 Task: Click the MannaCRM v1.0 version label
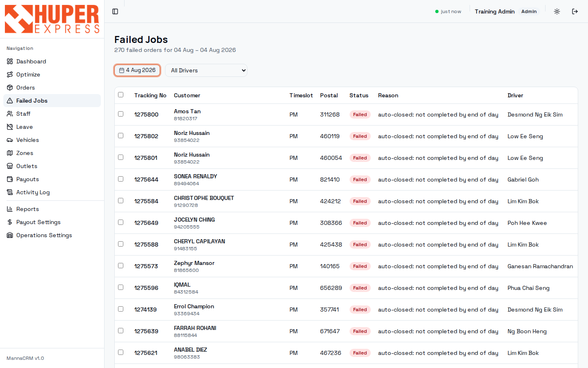(x=25, y=358)
